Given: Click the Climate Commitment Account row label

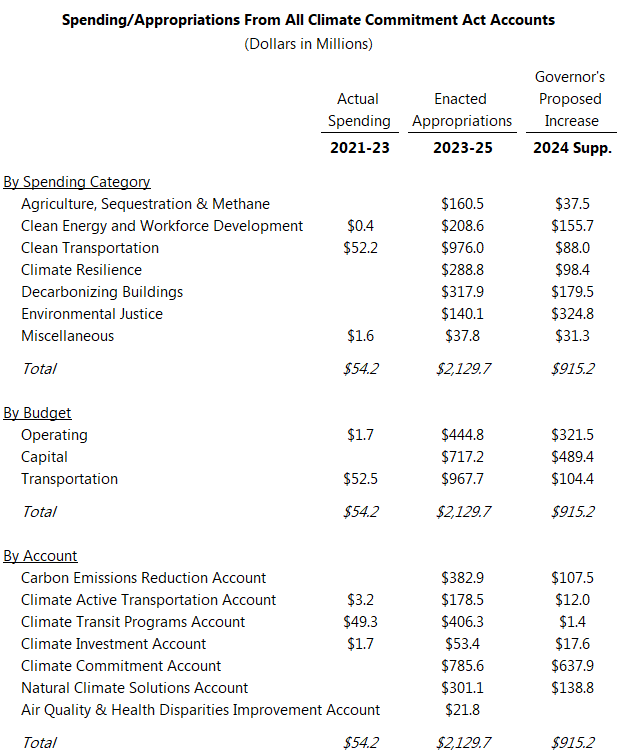Looking at the screenshot, I should tap(121, 666).
